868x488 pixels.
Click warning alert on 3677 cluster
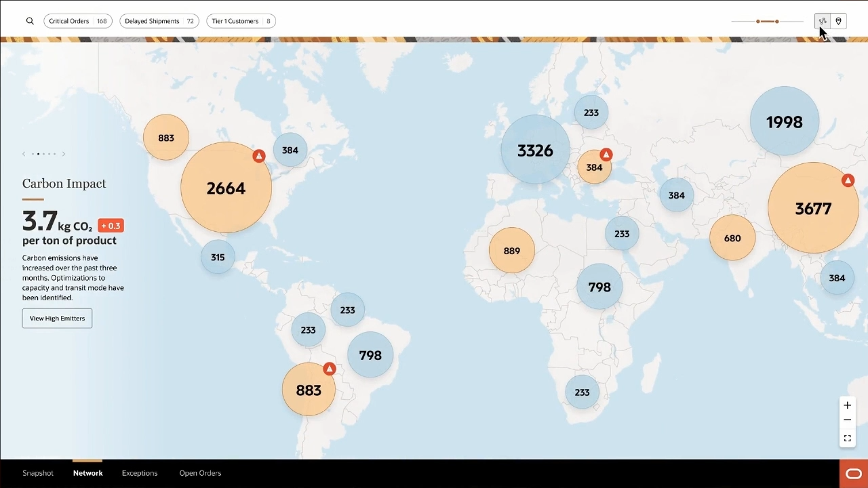848,180
